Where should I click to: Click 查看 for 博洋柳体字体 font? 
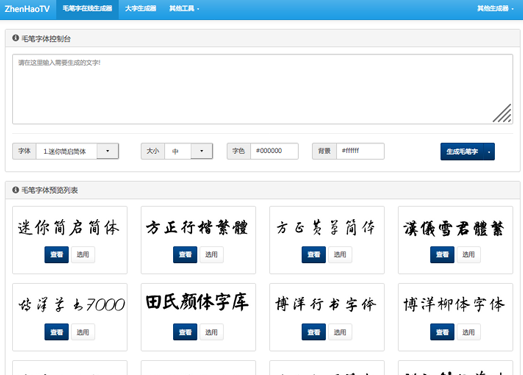442,332
